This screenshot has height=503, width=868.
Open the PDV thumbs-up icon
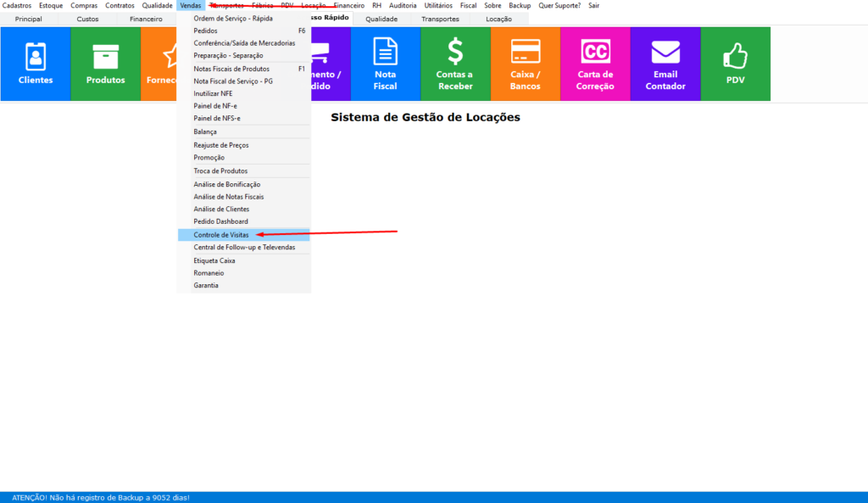point(735,55)
